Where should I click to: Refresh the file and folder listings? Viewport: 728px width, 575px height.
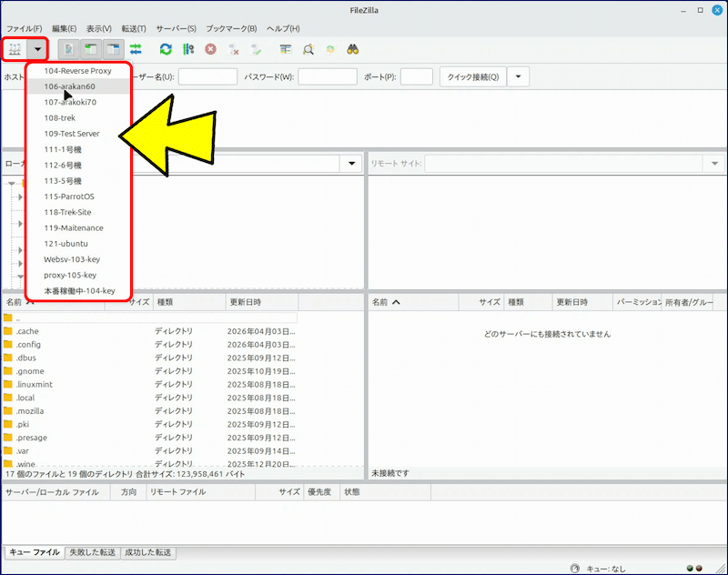[167, 50]
